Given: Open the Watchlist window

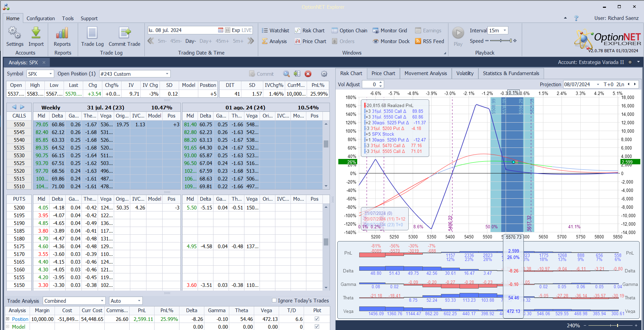Looking at the screenshot, I should point(275,31).
